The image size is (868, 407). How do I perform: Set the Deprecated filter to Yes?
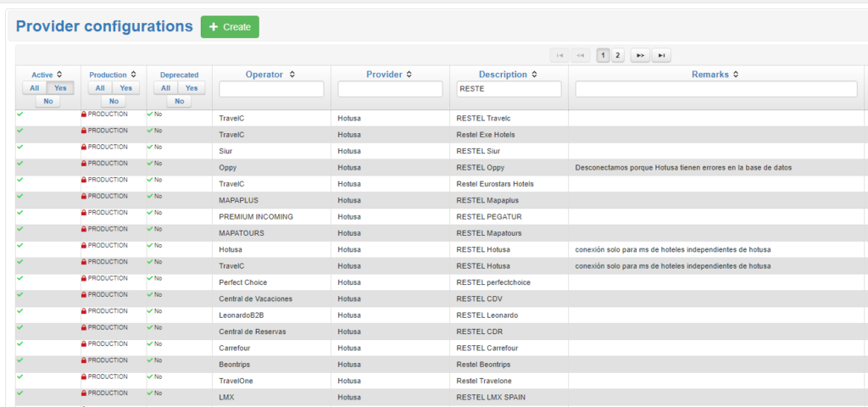click(191, 88)
